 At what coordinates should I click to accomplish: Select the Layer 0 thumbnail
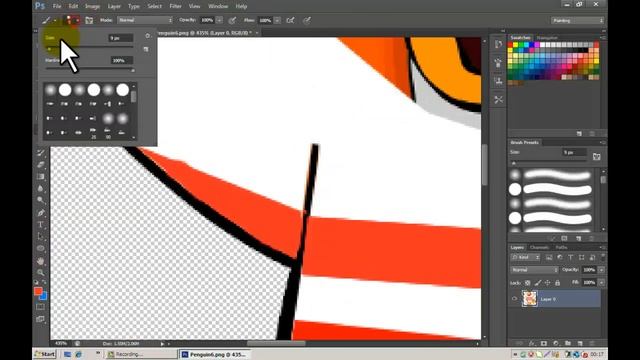[529, 299]
